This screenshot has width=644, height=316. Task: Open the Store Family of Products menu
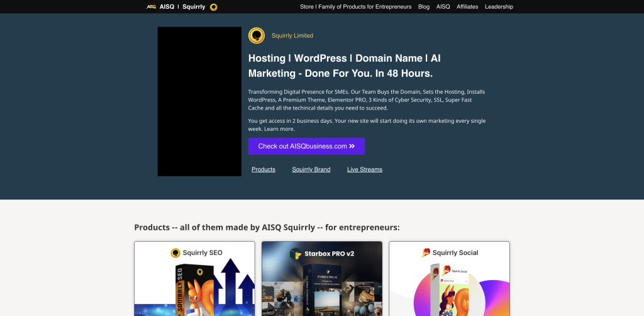[x=356, y=6]
